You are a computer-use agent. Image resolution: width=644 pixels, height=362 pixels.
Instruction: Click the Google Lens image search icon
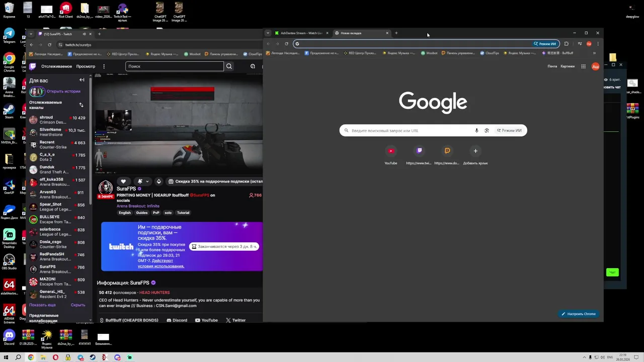click(x=487, y=131)
